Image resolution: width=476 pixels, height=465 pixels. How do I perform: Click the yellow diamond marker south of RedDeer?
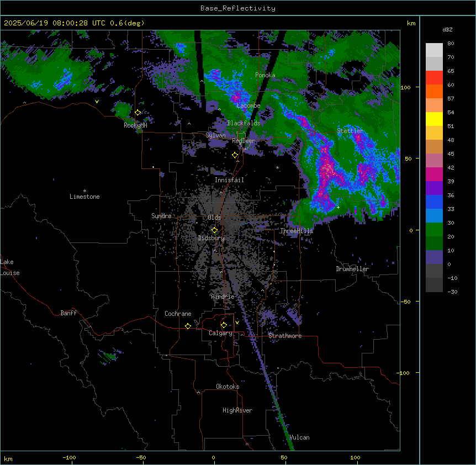click(x=235, y=155)
